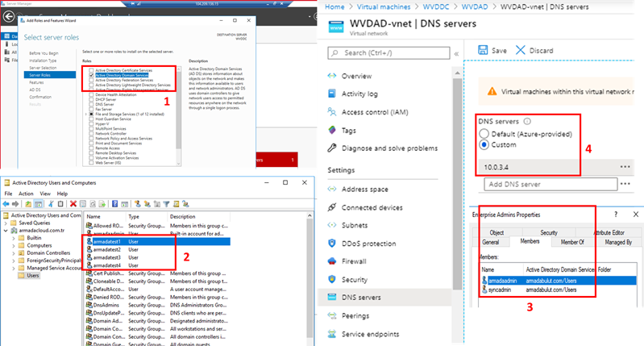Click the cut scissors toolbar icon
The width and height of the screenshot is (644, 346).
pos(51,204)
